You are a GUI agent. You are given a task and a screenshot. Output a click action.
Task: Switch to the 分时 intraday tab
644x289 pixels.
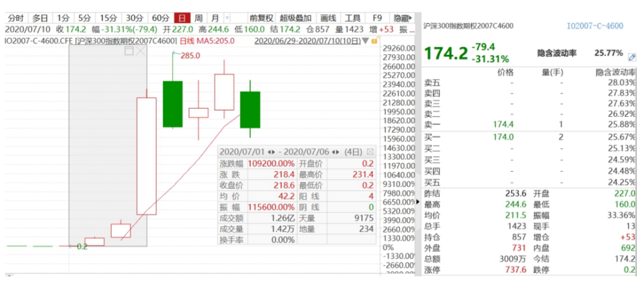(17, 18)
